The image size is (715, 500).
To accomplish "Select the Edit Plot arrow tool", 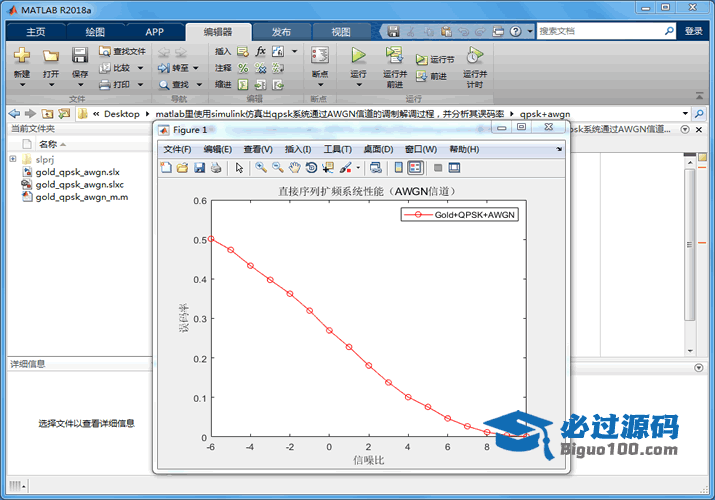I will coord(239,168).
